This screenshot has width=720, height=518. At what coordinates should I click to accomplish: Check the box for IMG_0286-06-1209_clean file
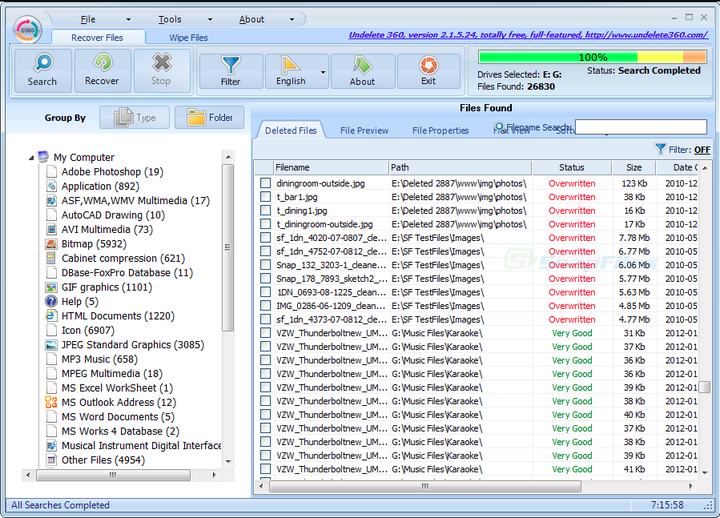click(x=265, y=305)
